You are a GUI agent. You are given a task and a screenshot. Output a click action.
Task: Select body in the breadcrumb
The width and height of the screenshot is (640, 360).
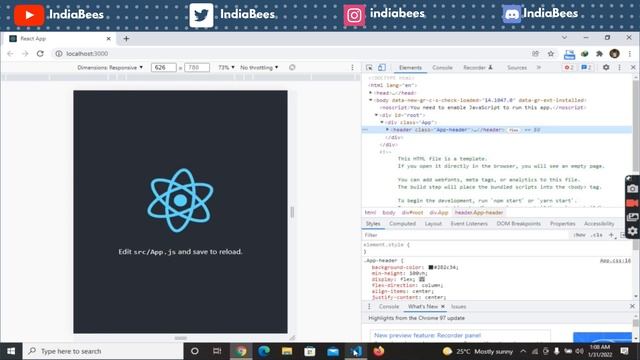[389, 213]
